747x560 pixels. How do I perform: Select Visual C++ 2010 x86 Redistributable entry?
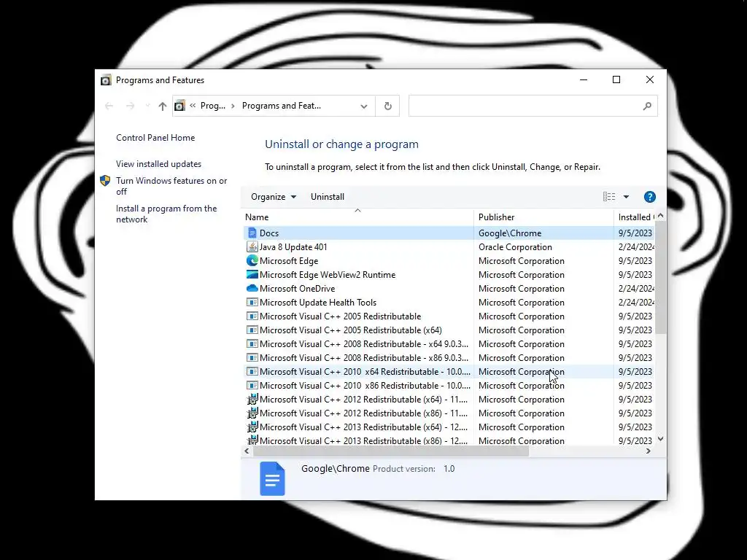pos(365,385)
